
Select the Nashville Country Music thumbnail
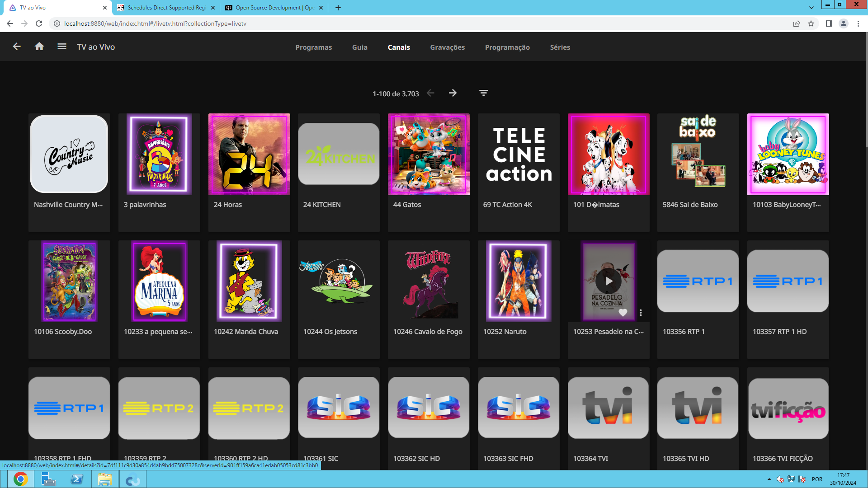(69, 154)
